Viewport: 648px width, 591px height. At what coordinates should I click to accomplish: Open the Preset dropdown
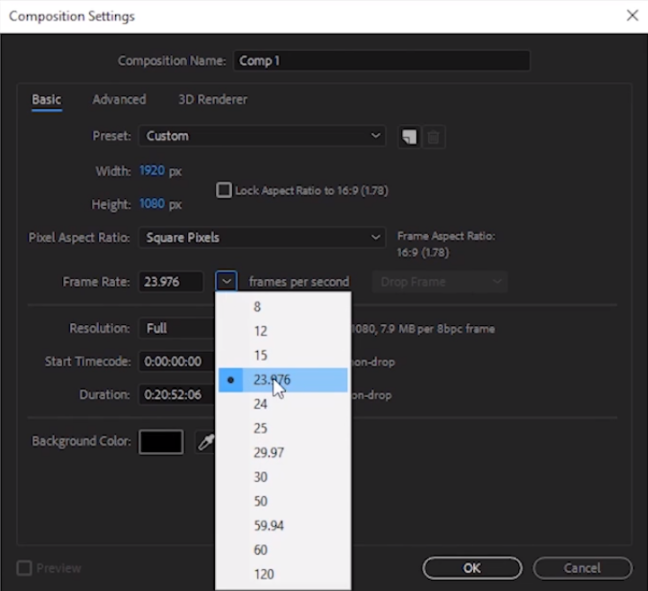click(262, 136)
